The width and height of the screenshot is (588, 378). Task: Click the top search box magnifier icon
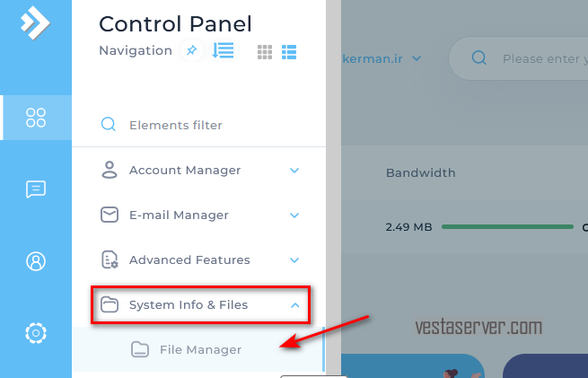(478, 58)
